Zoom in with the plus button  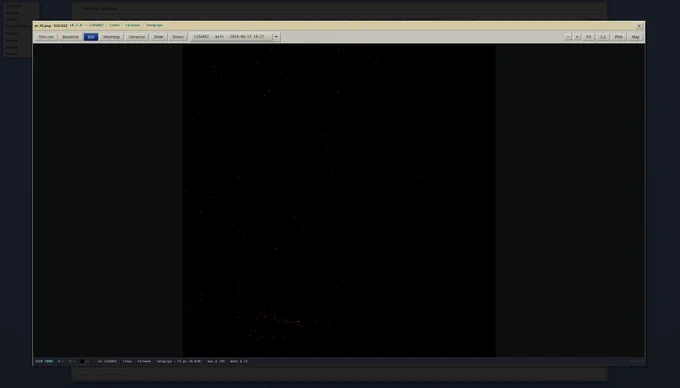(577, 37)
